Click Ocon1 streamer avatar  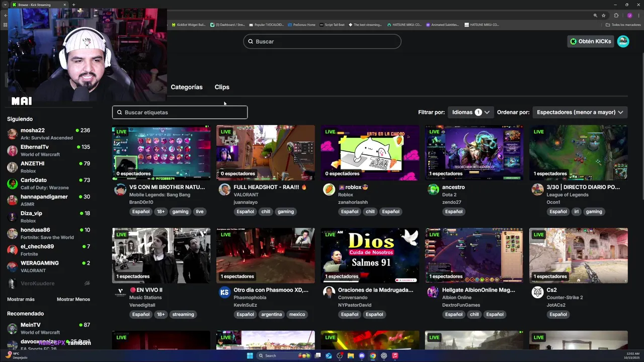(x=537, y=190)
